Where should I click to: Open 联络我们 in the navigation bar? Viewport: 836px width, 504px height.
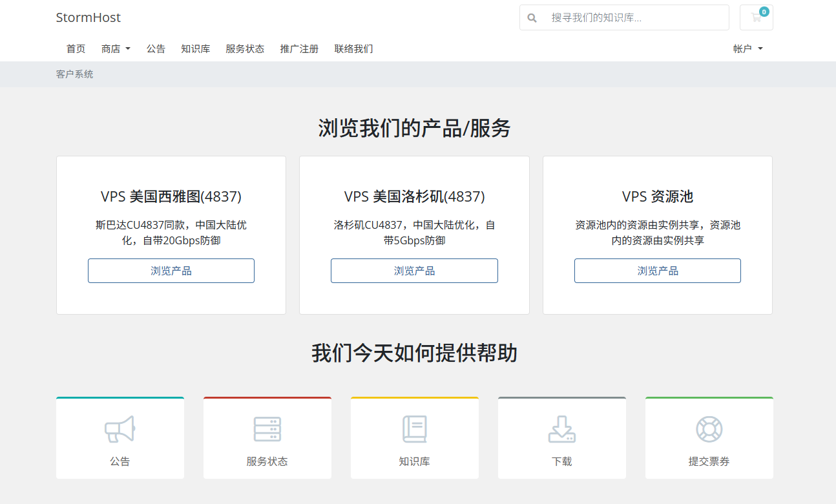pyautogui.click(x=353, y=48)
